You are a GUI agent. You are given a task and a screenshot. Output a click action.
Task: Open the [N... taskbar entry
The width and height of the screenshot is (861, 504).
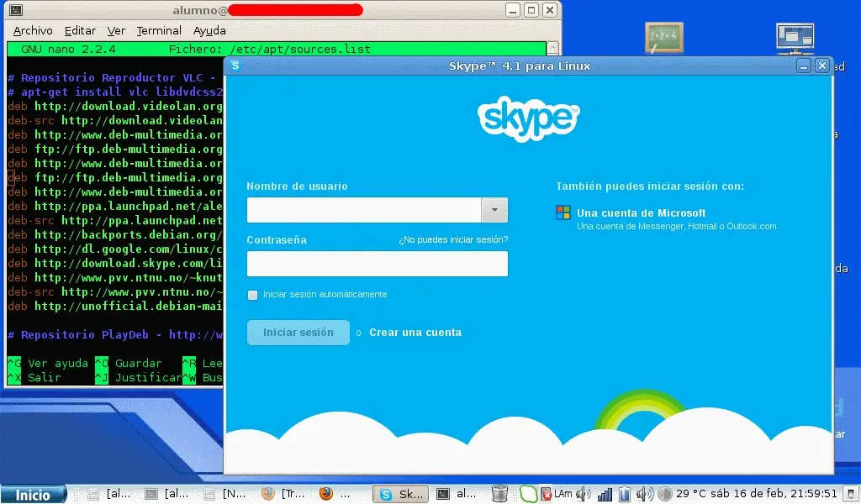pos(224,494)
